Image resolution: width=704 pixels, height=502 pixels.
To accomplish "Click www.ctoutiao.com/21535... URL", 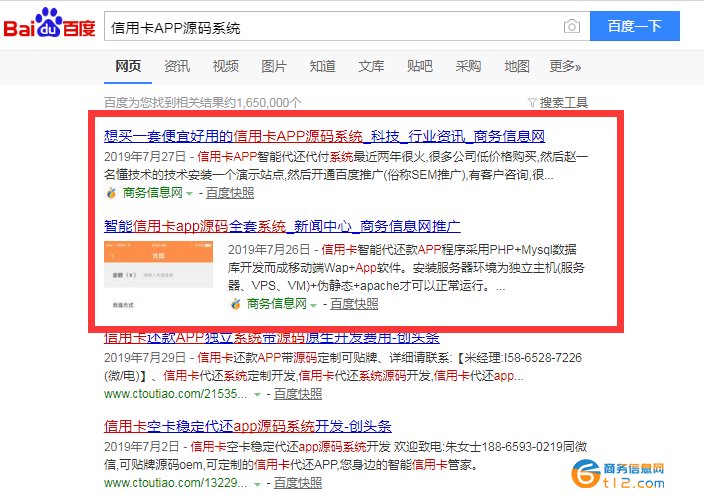I will (x=176, y=394).
